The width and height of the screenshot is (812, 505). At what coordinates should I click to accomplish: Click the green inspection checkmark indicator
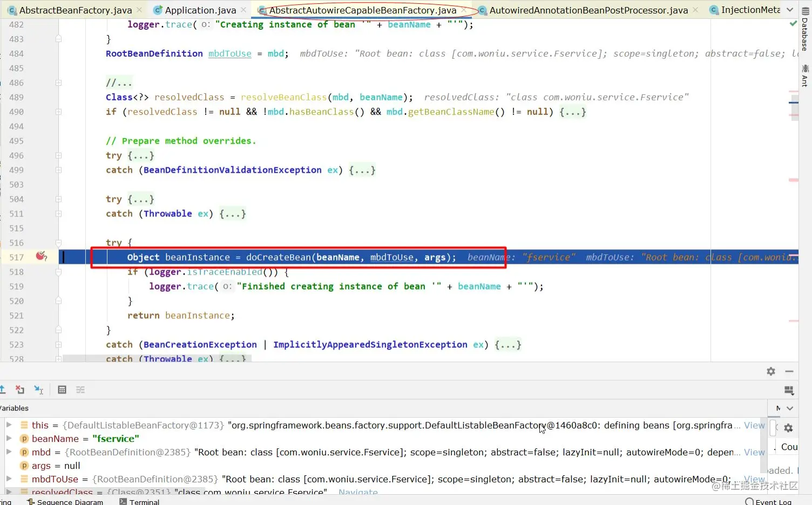pos(793,24)
